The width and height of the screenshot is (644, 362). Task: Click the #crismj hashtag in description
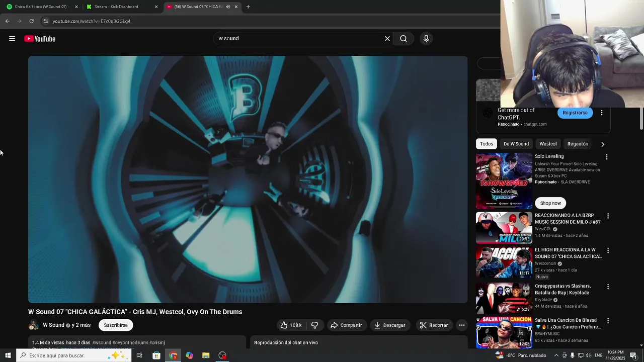[x=157, y=343]
